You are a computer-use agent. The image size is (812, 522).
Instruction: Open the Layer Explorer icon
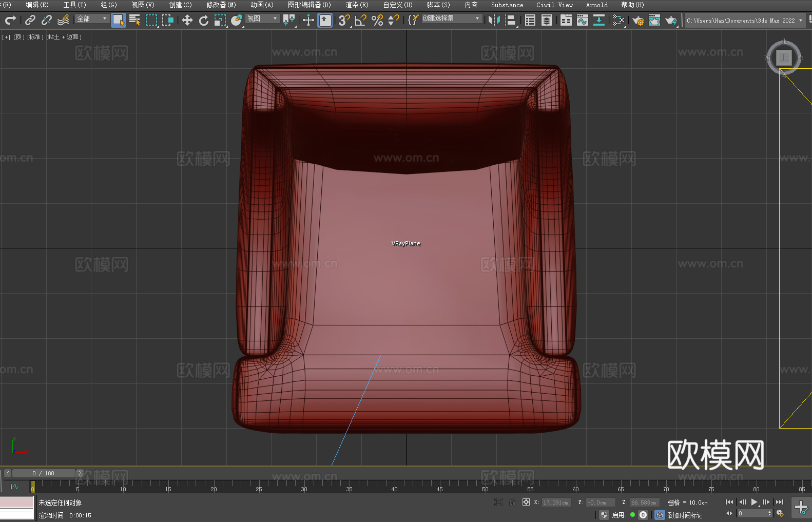pos(547,20)
